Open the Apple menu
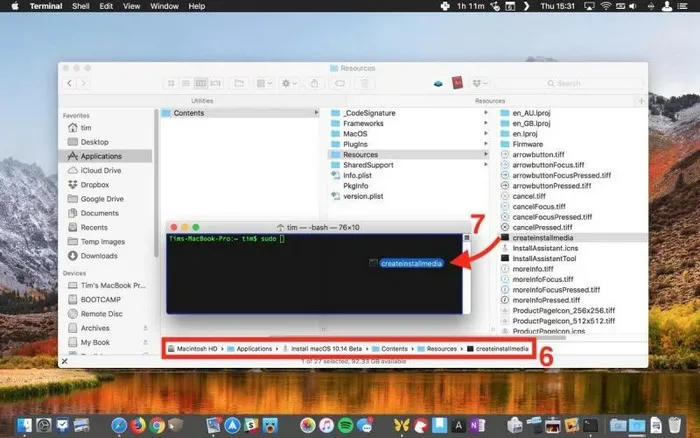700x438 pixels. coord(15,6)
